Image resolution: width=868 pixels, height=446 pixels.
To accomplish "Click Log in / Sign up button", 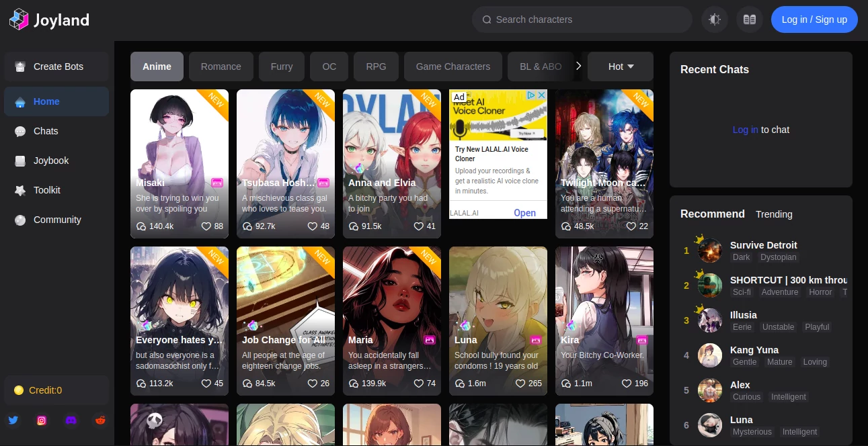I will 814,19.
